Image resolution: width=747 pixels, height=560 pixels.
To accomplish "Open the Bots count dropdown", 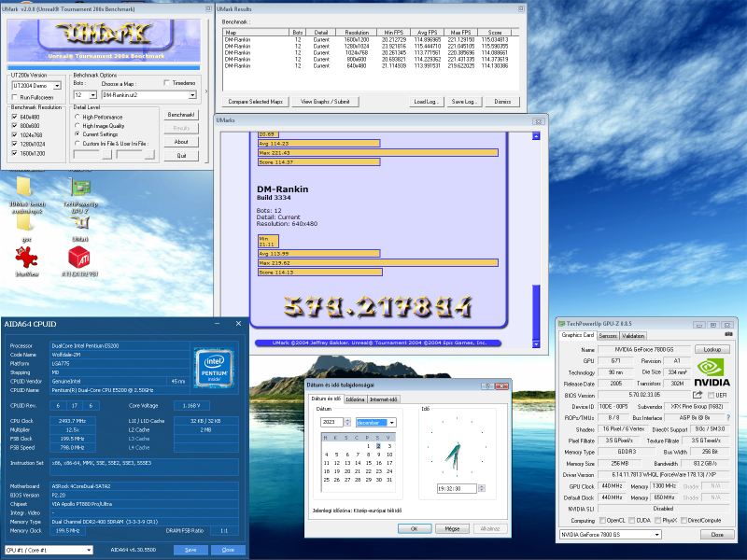I will coord(92,95).
